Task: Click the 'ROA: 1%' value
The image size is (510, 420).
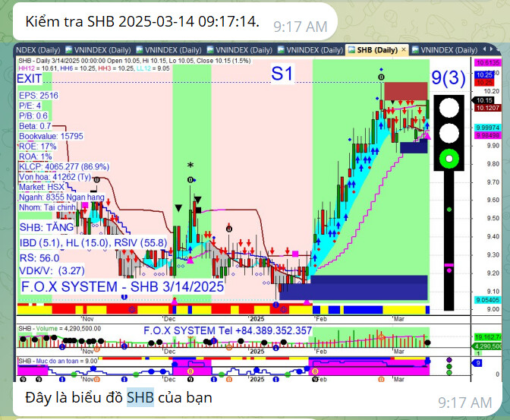Action: point(36,156)
